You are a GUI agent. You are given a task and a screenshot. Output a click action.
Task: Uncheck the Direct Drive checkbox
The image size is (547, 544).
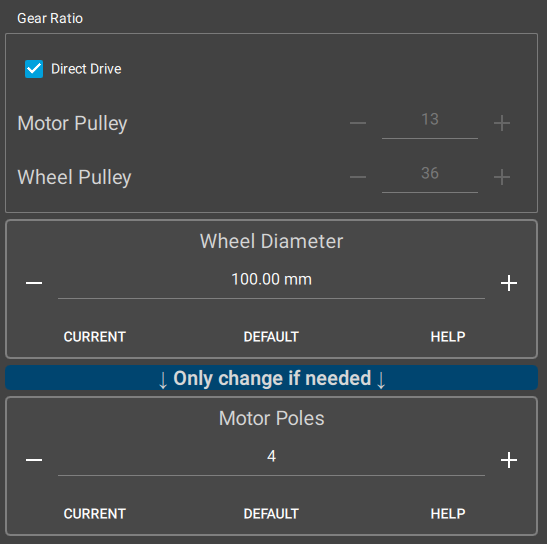point(34,69)
